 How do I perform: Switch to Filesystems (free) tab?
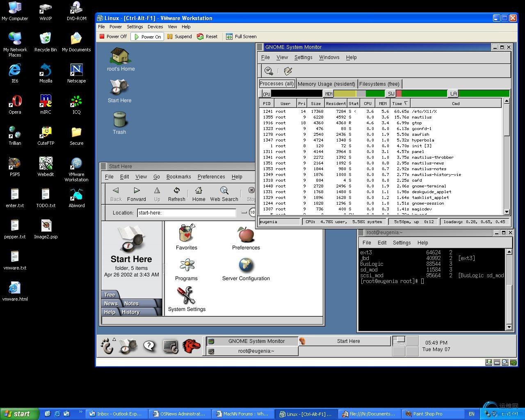(x=379, y=84)
